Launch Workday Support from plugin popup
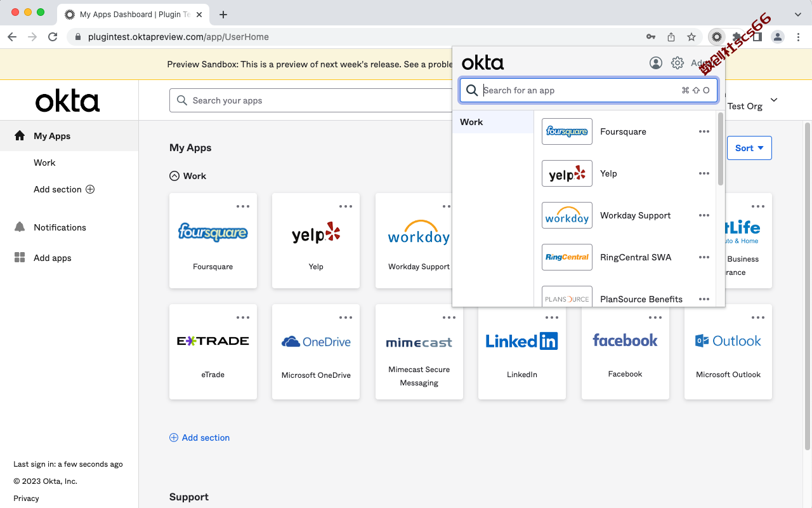Viewport: 812px width, 508px height. (625, 215)
